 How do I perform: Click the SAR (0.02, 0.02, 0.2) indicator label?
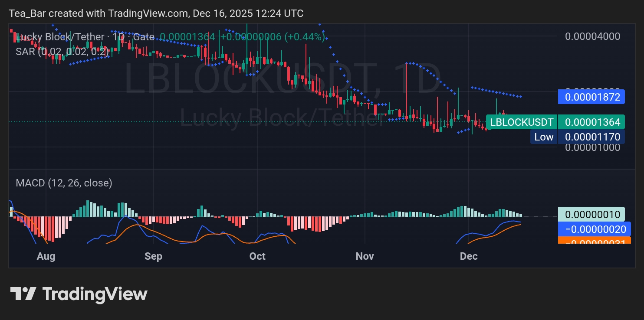[62, 51]
